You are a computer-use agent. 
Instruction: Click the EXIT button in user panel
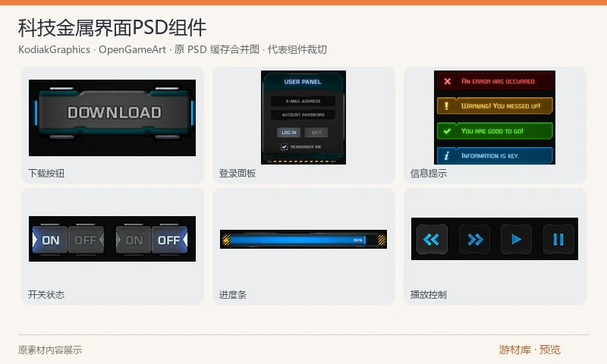coord(316,132)
